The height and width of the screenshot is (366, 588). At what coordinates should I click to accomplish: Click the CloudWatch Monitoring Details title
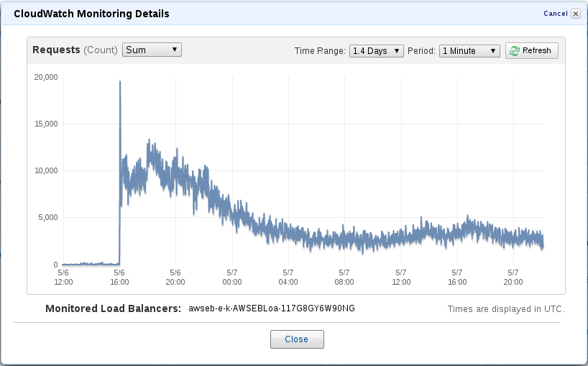click(x=91, y=14)
